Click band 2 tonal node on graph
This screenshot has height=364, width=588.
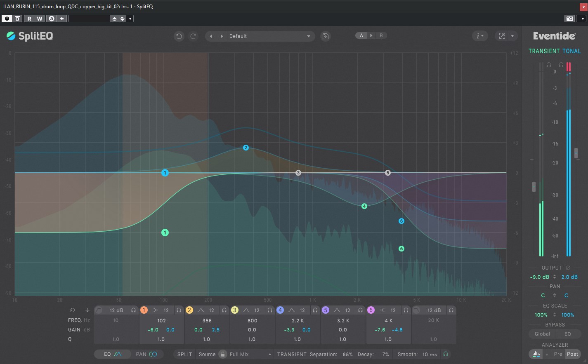(246, 148)
